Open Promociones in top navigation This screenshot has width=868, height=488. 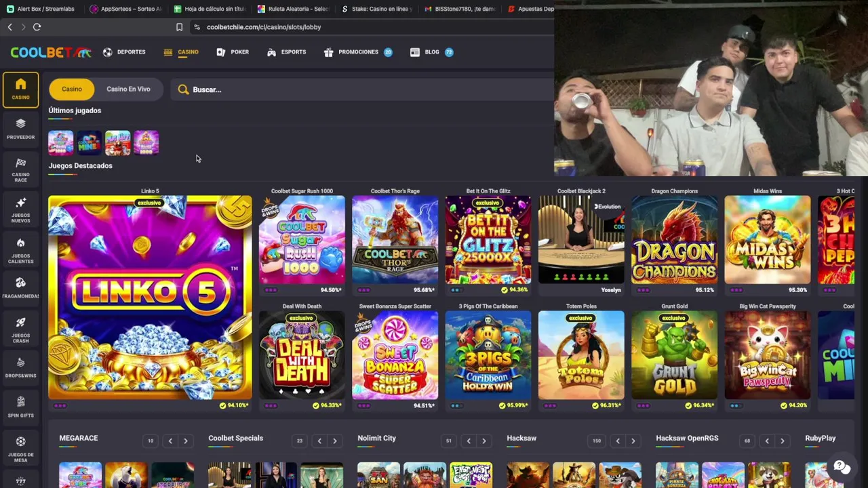pos(358,52)
